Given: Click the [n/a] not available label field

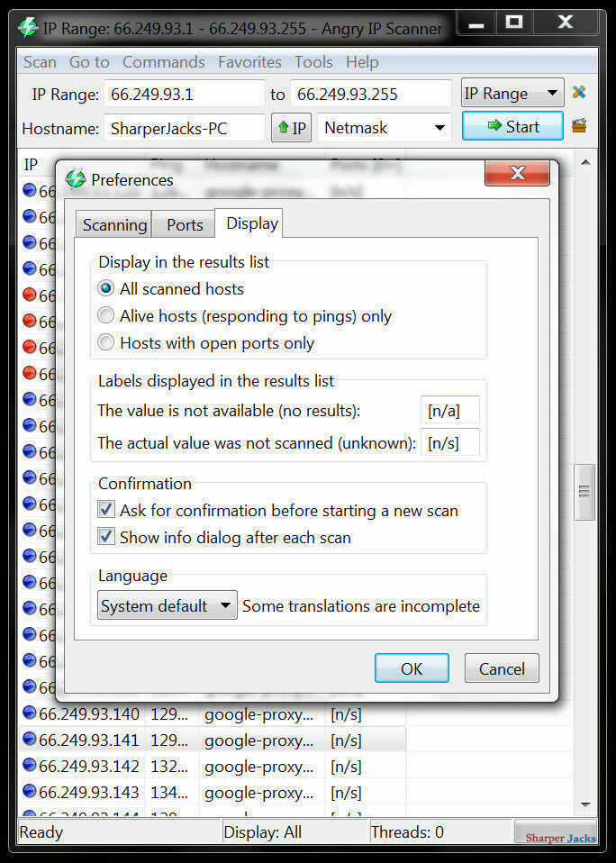Looking at the screenshot, I should (x=450, y=410).
